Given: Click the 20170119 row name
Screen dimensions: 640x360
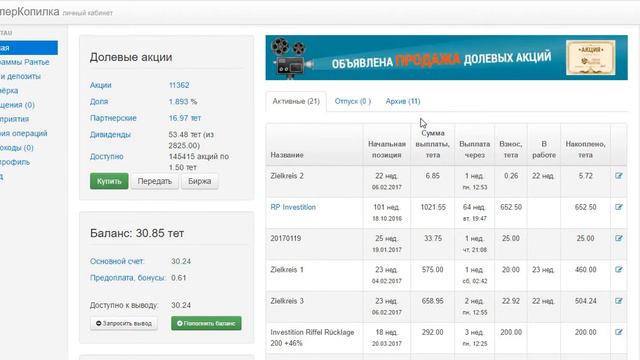Looking at the screenshot, I should 286,238.
